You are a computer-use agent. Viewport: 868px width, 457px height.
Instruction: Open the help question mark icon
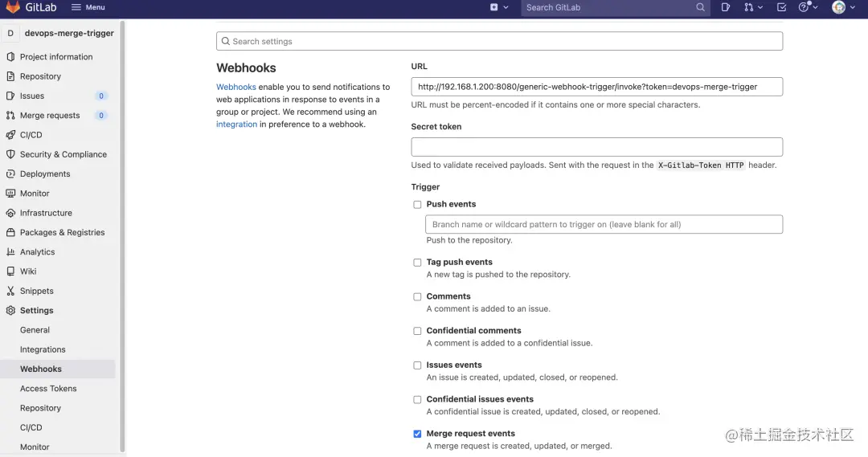(x=804, y=7)
